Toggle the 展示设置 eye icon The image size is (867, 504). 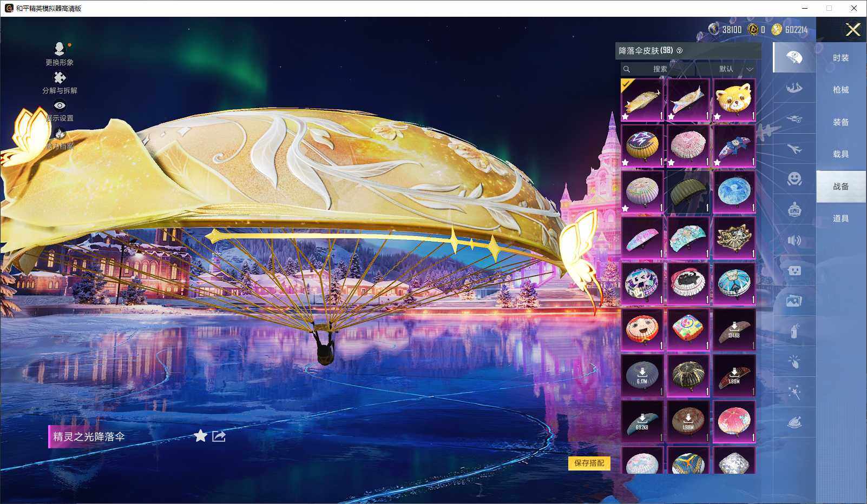coord(60,105)
